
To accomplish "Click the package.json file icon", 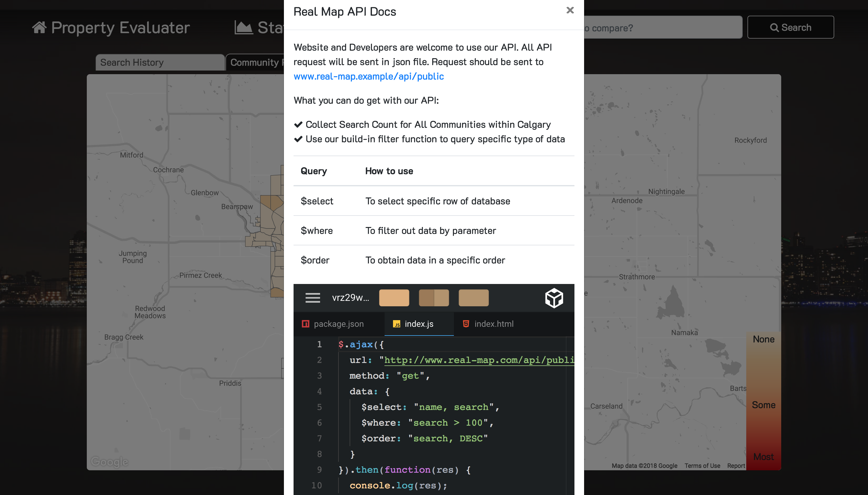I will pyautogui.click(x=306, y=324).
